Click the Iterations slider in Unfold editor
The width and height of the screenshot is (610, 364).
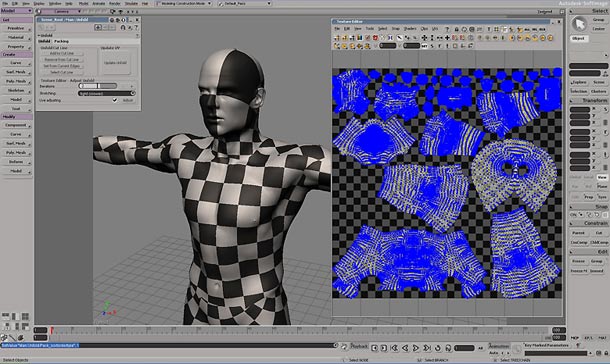pos(97,86)
